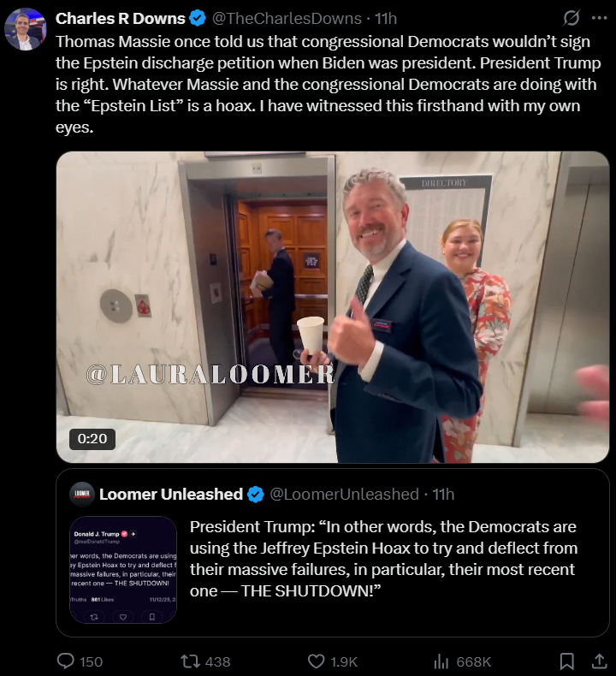Open Charles R Downs profile avatar
This screenshot has height=676, width=616.
point(25,30)
